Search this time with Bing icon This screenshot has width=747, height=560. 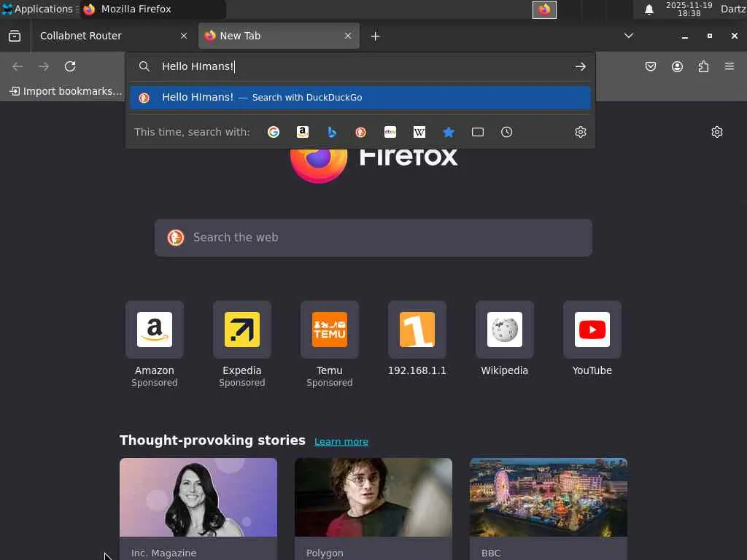pos(332,132)
